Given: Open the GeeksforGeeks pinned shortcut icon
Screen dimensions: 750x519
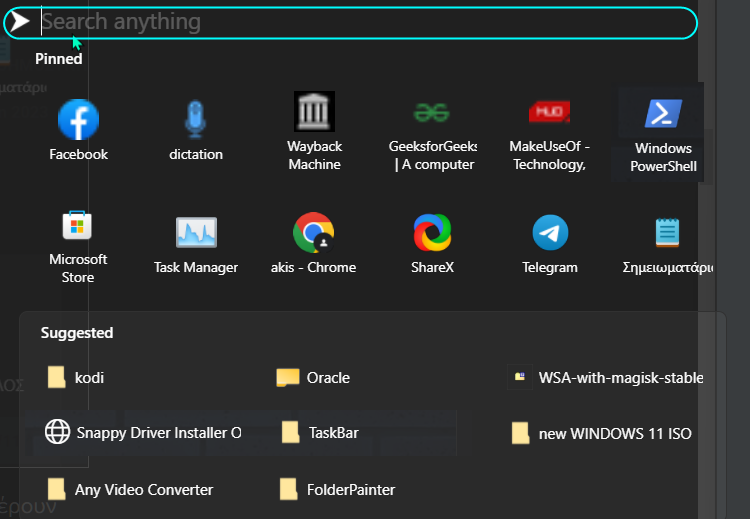Looking at the screenshot, I should click(431, 112).
